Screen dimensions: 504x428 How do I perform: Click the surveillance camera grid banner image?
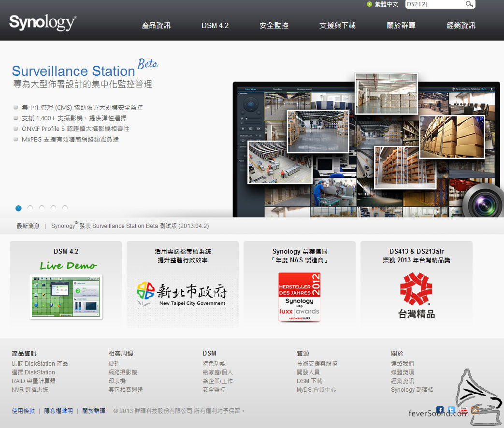pyautogui.click(x=368, y=144)
